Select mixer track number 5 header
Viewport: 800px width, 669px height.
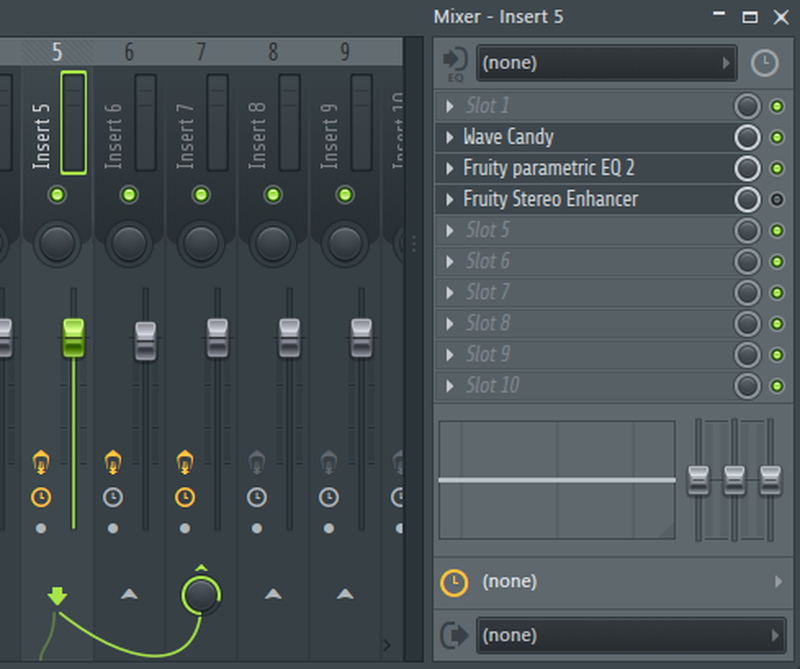(57, 52)
